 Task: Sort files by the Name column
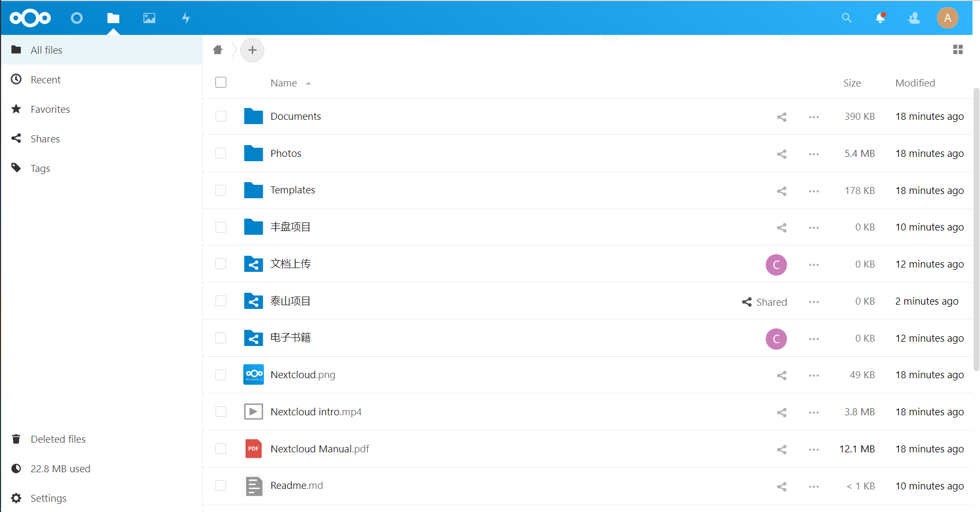click(284, 83)
